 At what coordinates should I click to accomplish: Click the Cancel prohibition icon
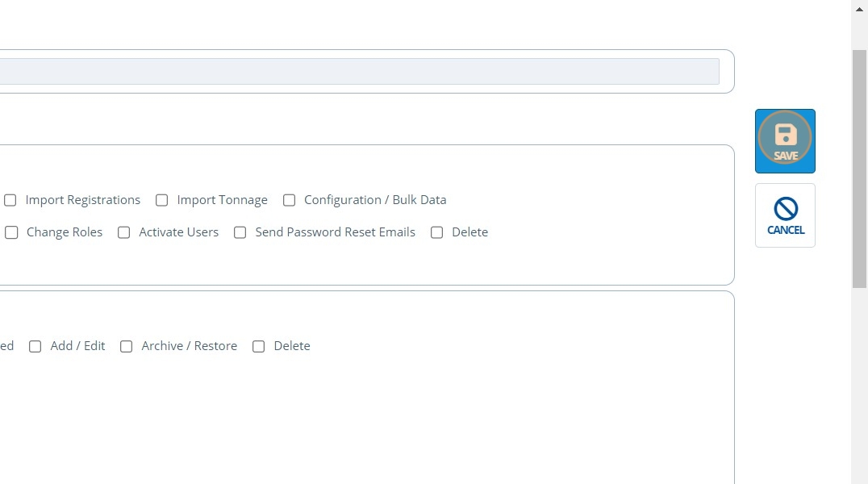(x=785, y=209)
